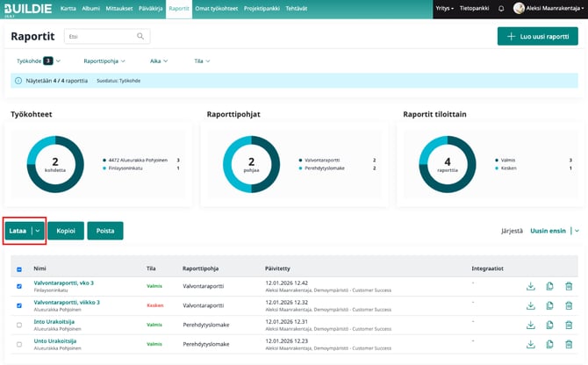The width and height of the screenshot is (588, 365).
Task: Open the Raporttipohja filter dropdown
Action: [x=104, y=61]
